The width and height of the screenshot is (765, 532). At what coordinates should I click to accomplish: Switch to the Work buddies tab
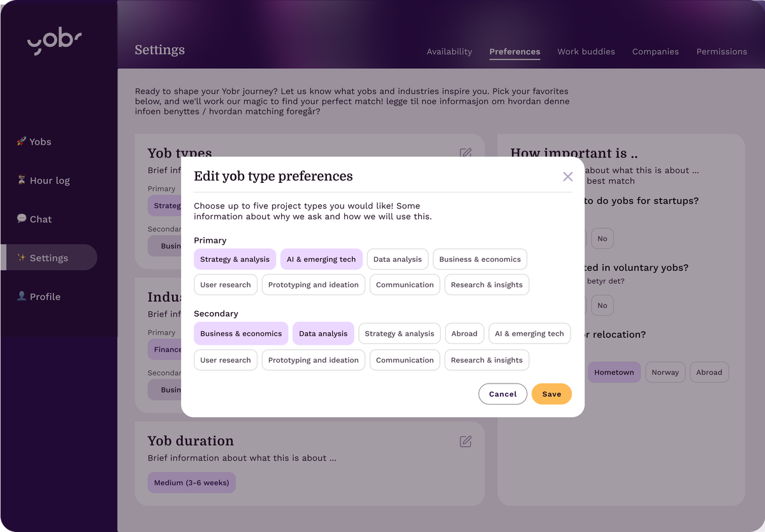586,52
